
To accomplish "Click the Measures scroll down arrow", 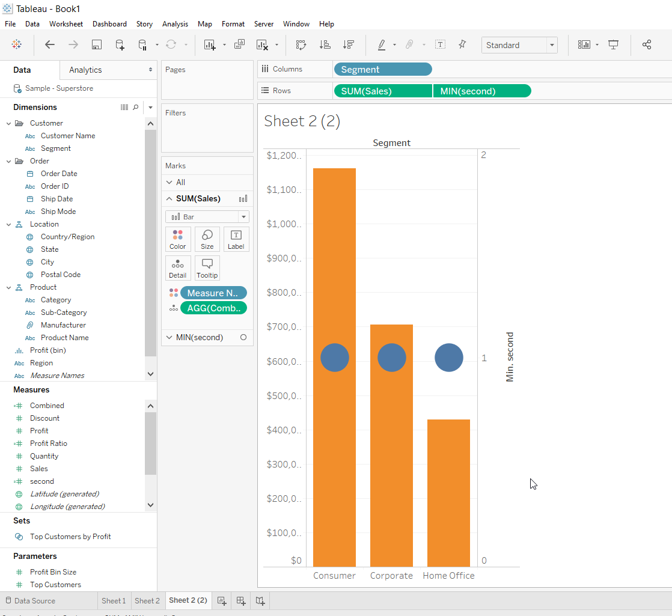I will [150, 505].
